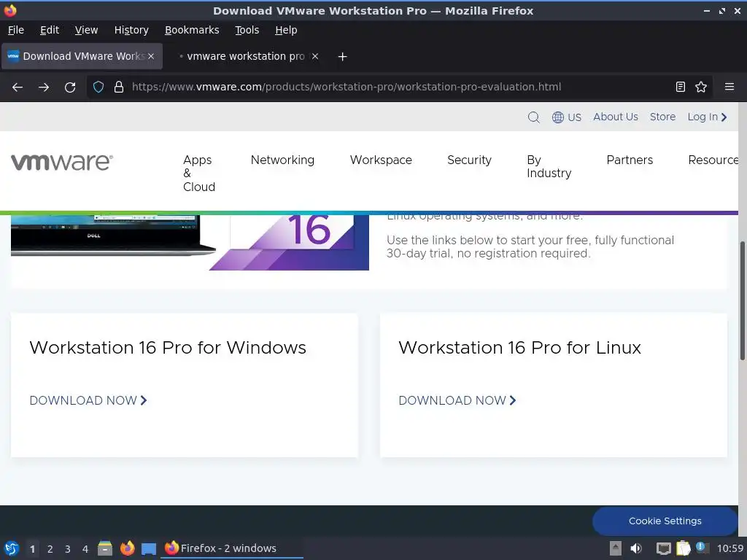
Task: Open the US region selector
Action: tap(574, 117)
